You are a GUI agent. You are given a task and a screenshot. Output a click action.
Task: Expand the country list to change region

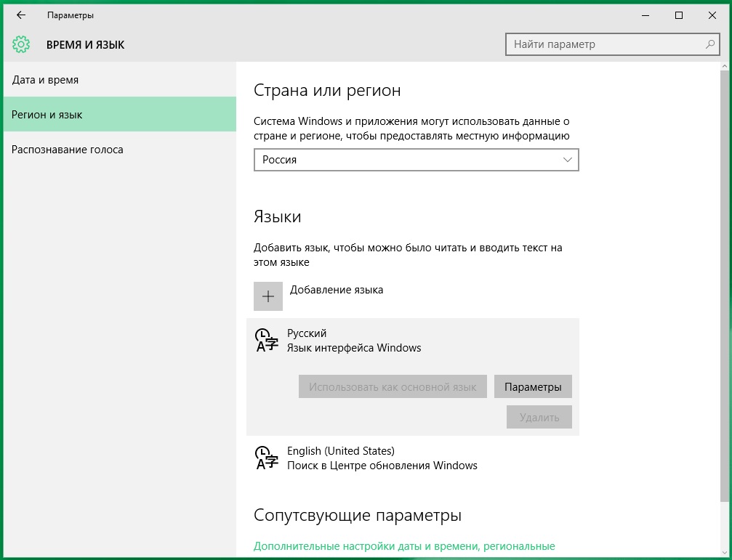(416, 160)
